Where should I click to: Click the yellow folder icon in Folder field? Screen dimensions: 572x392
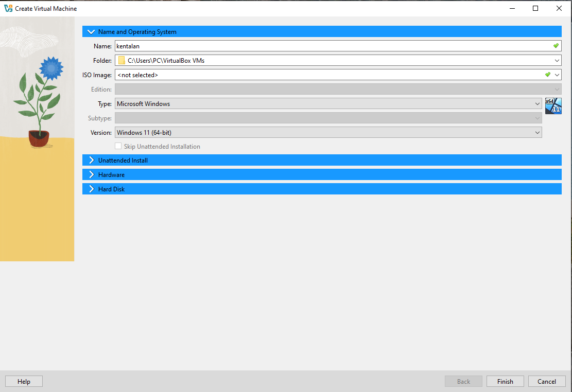pos(122,61)
